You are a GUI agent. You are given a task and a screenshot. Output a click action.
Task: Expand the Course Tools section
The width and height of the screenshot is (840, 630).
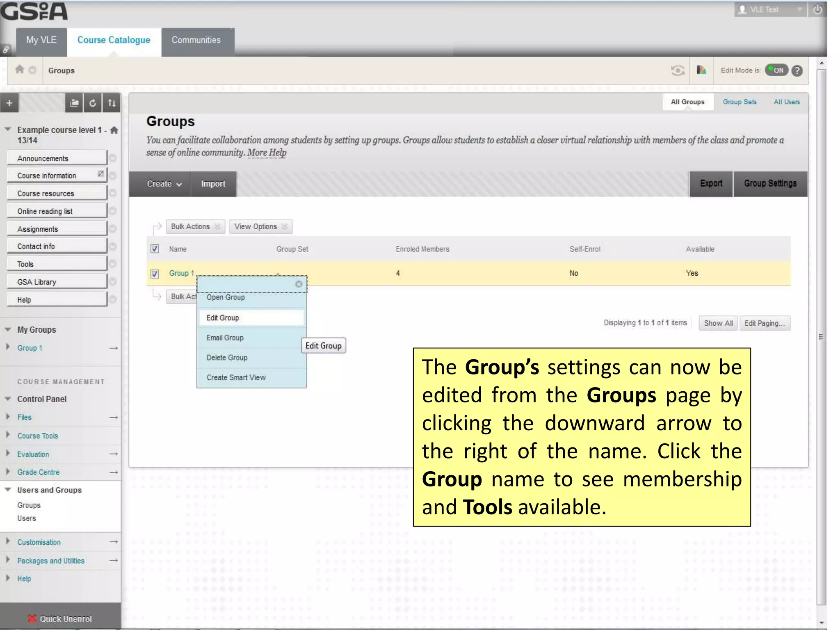(x=8, y=434)
